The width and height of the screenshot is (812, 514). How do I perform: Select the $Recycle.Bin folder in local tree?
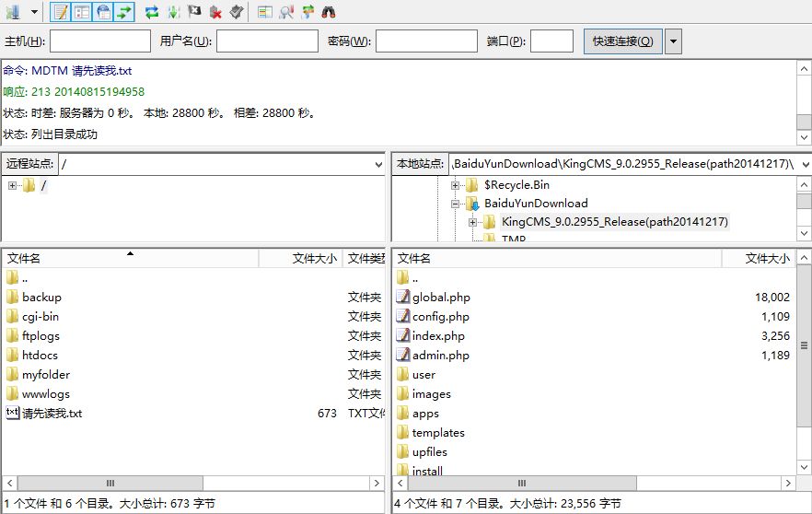[516, 185]
